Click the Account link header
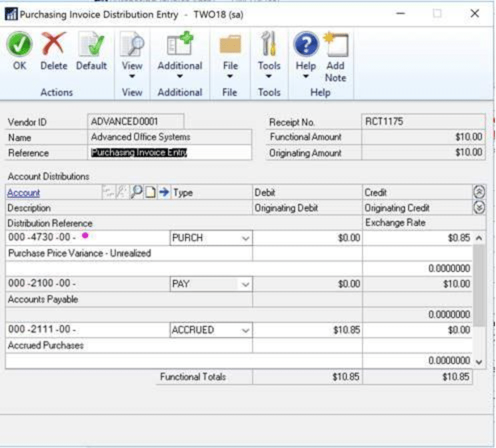This screenshot has width=496, height=448. pyautogui.click(x=23, y=193)
